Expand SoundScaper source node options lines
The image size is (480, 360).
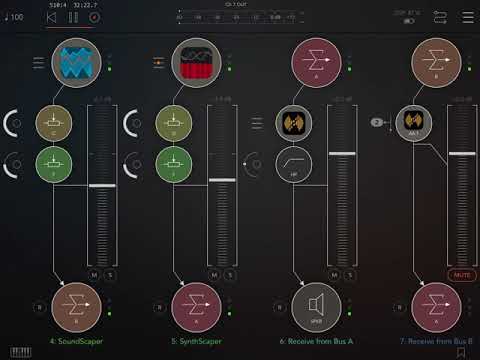tap(38, 63)
